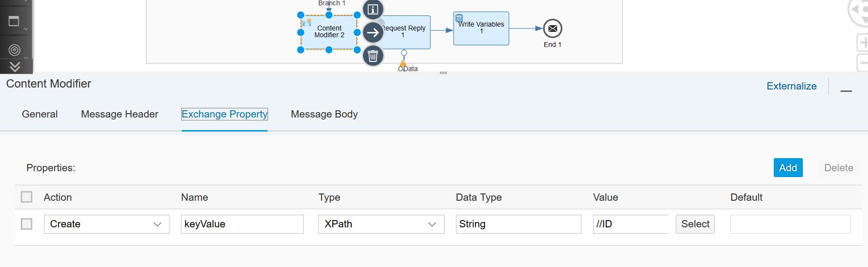
Task: Click the Externalize link
Action: pyautogui.click(x=792, y=86)
